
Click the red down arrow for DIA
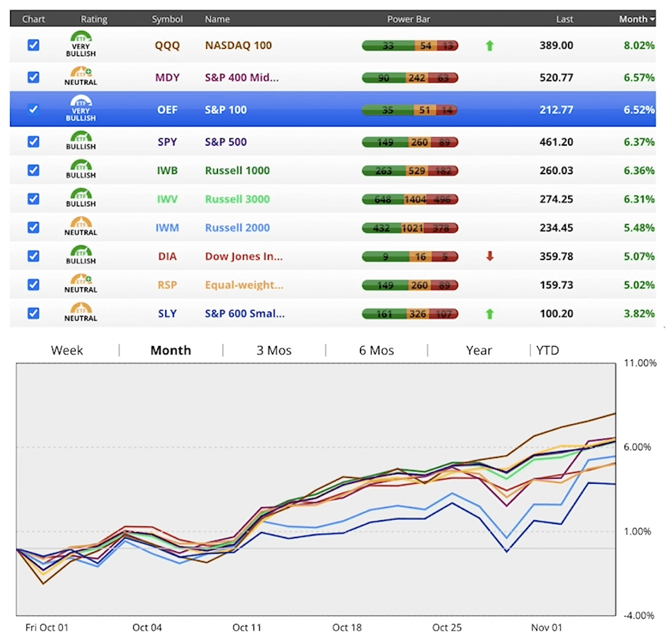(x=490, y=256)
